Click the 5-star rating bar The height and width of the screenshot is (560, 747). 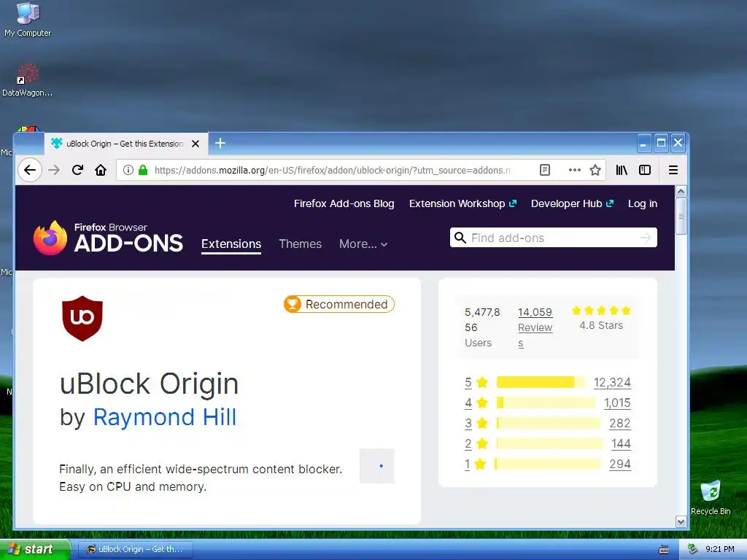point(542,382)
